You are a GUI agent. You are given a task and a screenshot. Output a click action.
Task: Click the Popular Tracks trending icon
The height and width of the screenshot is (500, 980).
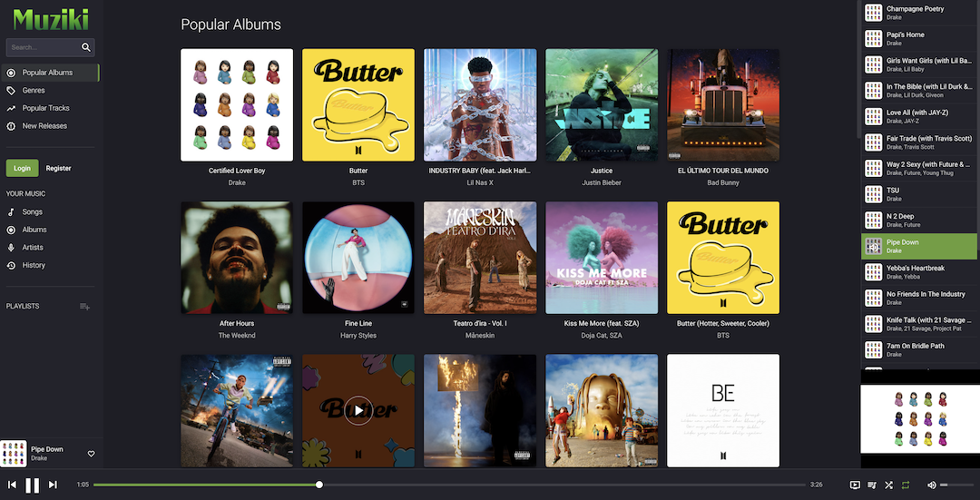click(11, 108)
